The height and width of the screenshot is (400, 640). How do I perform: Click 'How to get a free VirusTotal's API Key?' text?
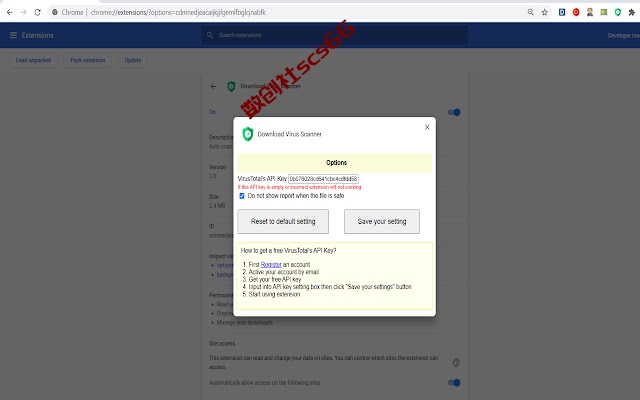pyautogui.click(x=289, y=250)
